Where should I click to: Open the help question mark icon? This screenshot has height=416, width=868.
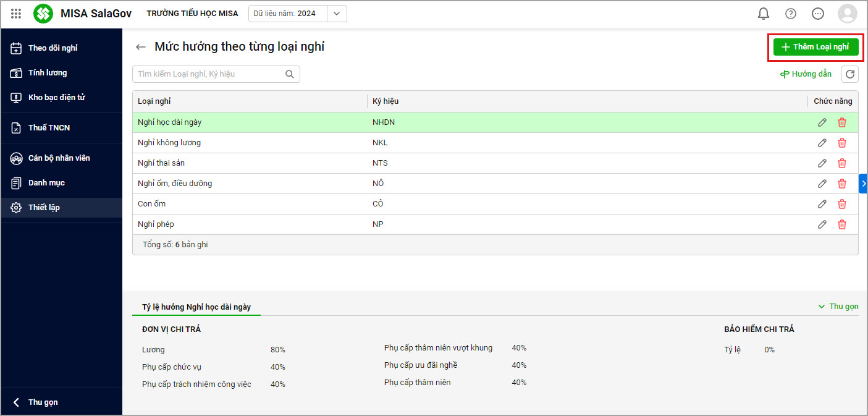[791, 14]
